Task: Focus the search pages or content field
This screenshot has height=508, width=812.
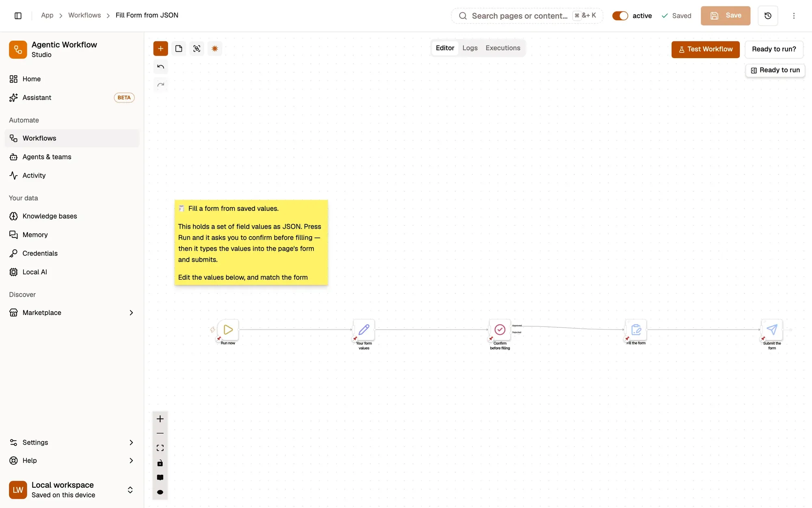Action: click(x=527, y=15)
